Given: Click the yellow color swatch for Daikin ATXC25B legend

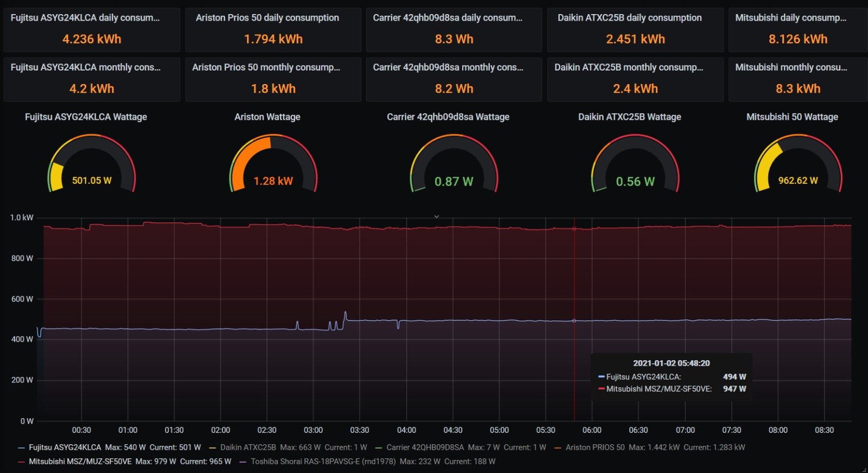Looking at the screenshot, I should pyautogui.click(x=213, y=448).
